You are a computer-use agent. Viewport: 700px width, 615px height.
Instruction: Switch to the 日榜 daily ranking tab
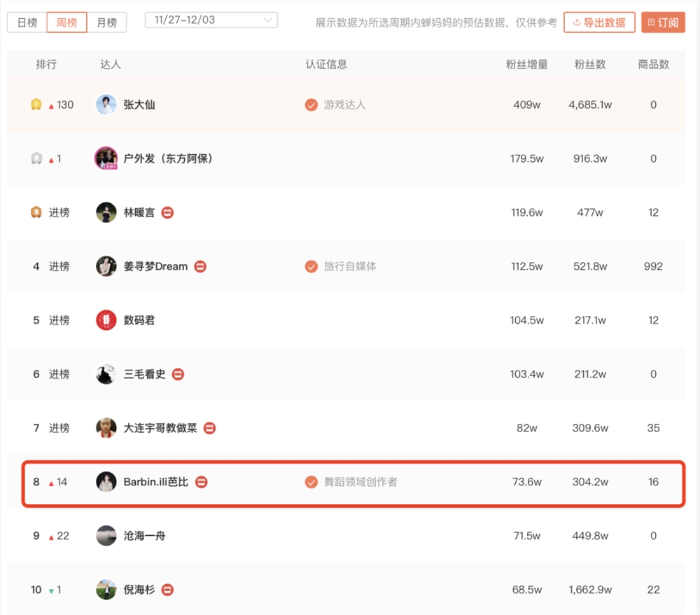click(x=27, y=22)
